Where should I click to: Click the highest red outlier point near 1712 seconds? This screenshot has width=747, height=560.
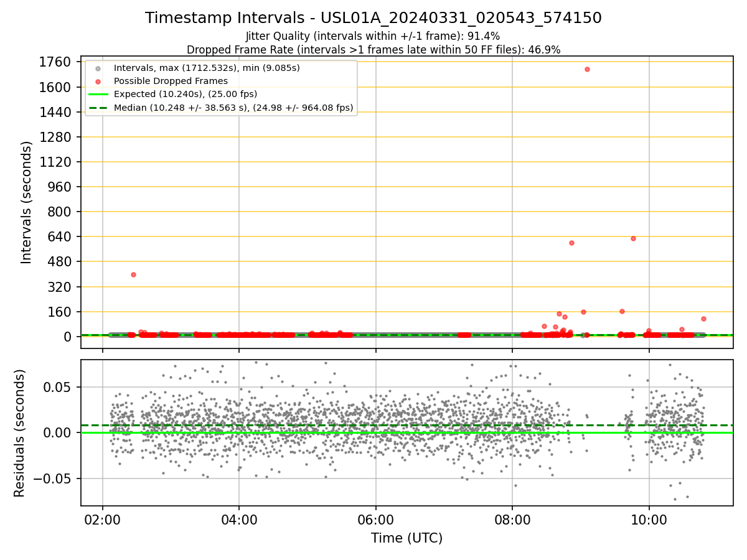[x=587, y=69]
